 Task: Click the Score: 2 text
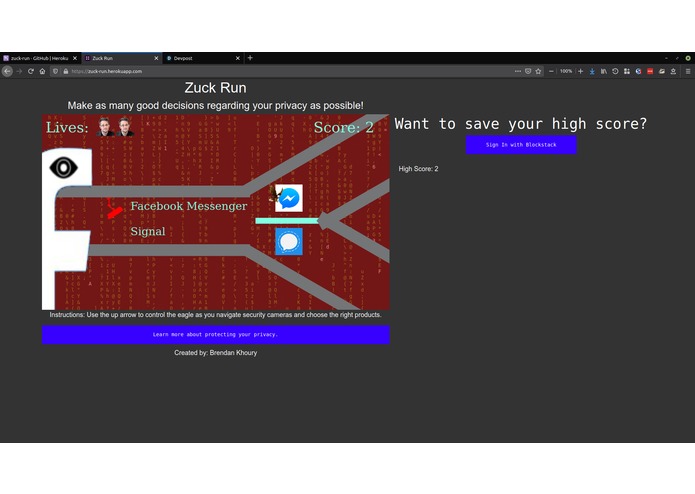344,128
